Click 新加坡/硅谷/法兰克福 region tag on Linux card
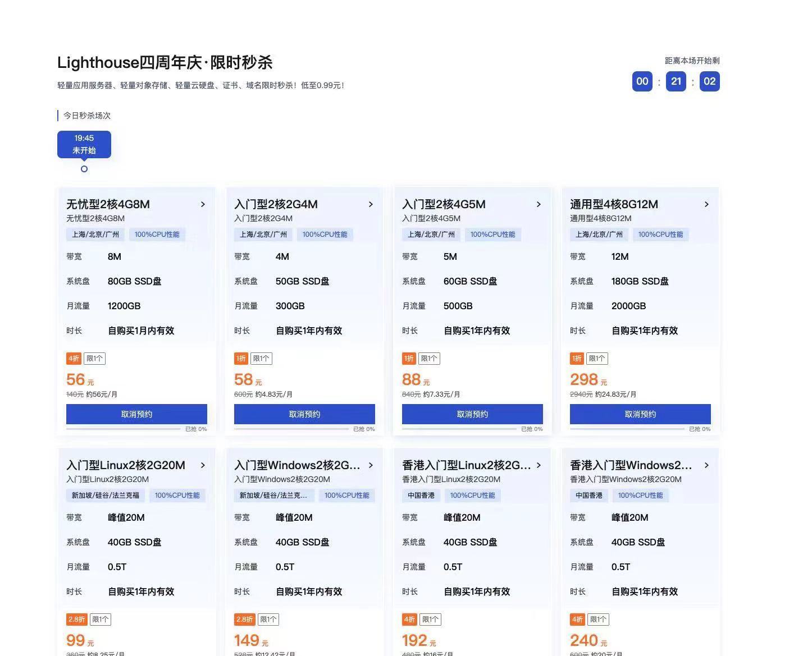 click(x=106, y=496)
